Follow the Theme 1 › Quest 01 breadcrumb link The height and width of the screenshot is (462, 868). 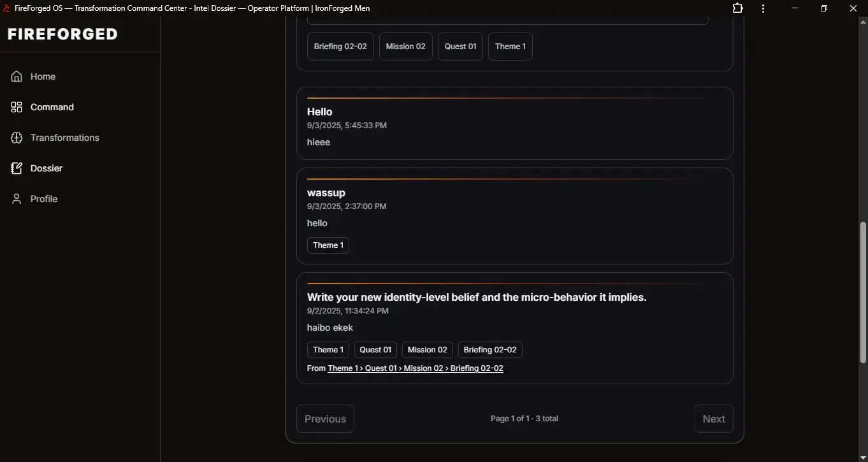coord(415,368)
